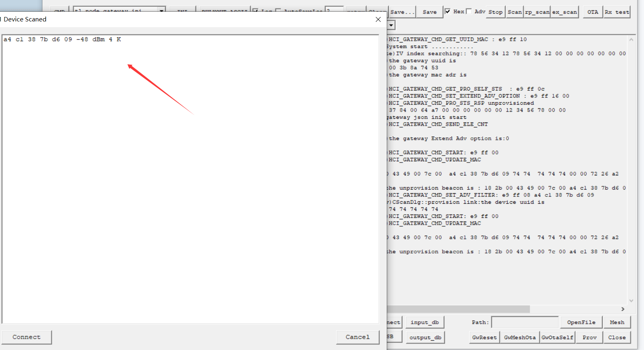Click the GwOtaSelf button
Image resolution: width=644 pixels, height=350 pixels.
pos(557,337)
